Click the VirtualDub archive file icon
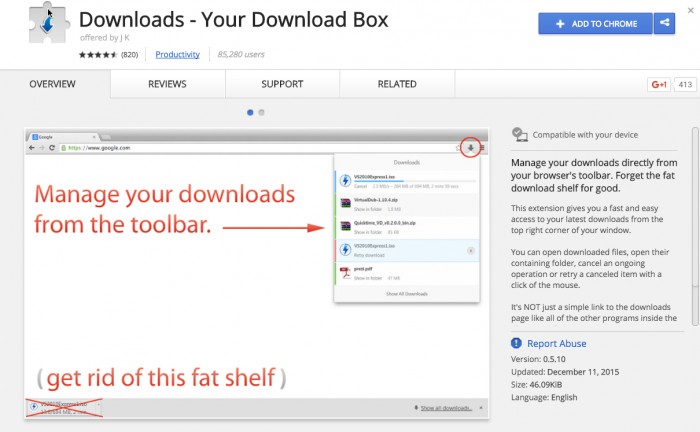This screenshot has width=700, height=432. (346, 204)
